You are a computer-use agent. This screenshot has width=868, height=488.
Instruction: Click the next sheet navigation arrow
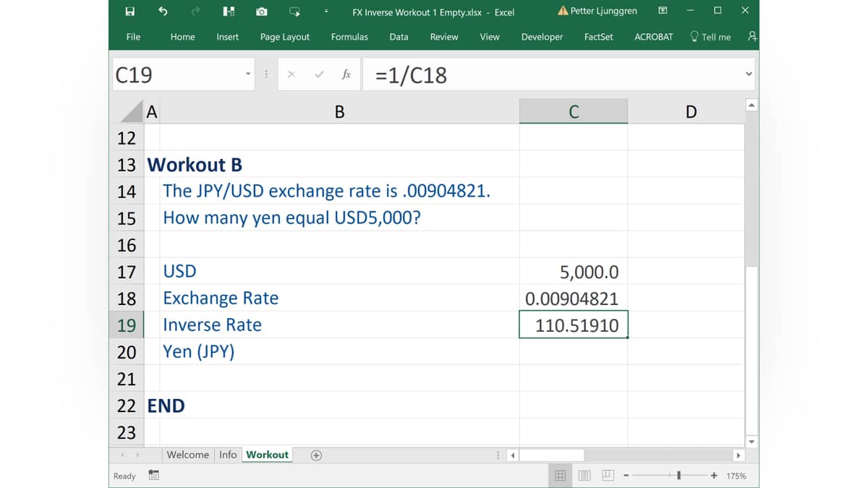[137, 455]
